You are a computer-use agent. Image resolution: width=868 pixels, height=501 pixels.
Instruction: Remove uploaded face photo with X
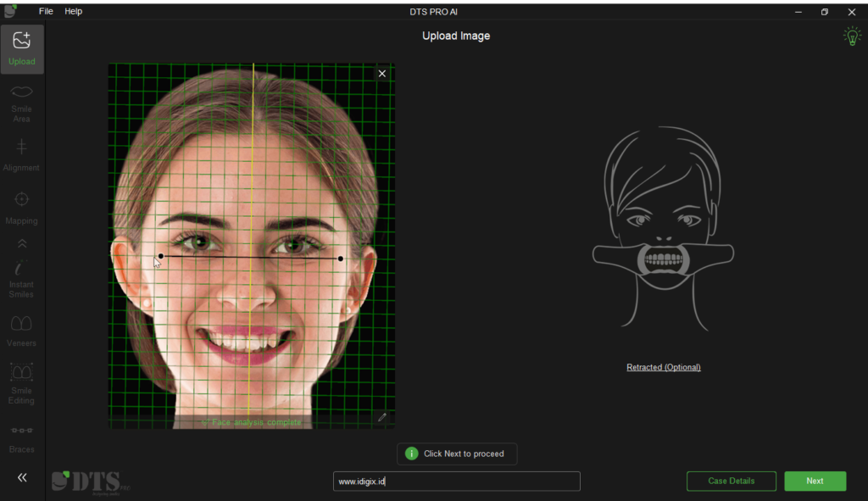point(382,74)
